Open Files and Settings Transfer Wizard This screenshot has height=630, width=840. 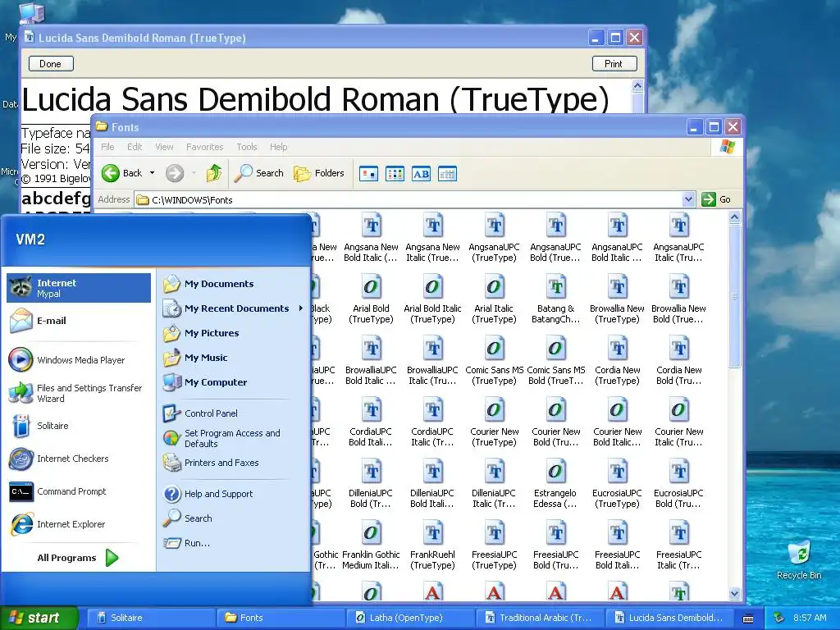[79, 393]
